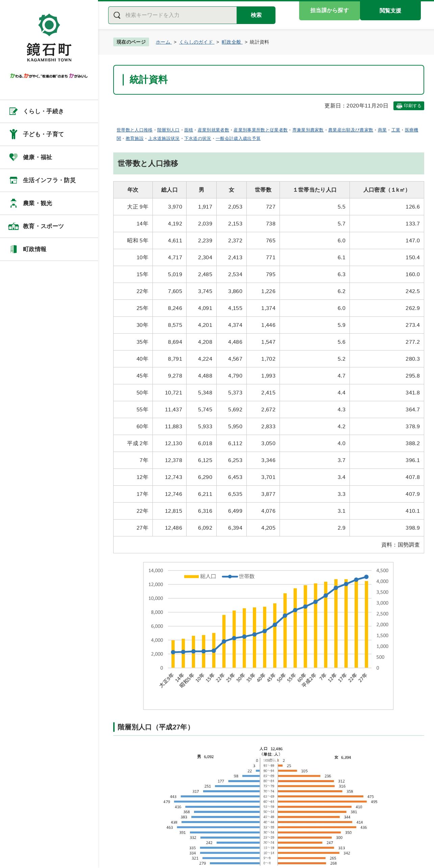
Task: Click the 町政情報 building icon
Action: point(13,249)
